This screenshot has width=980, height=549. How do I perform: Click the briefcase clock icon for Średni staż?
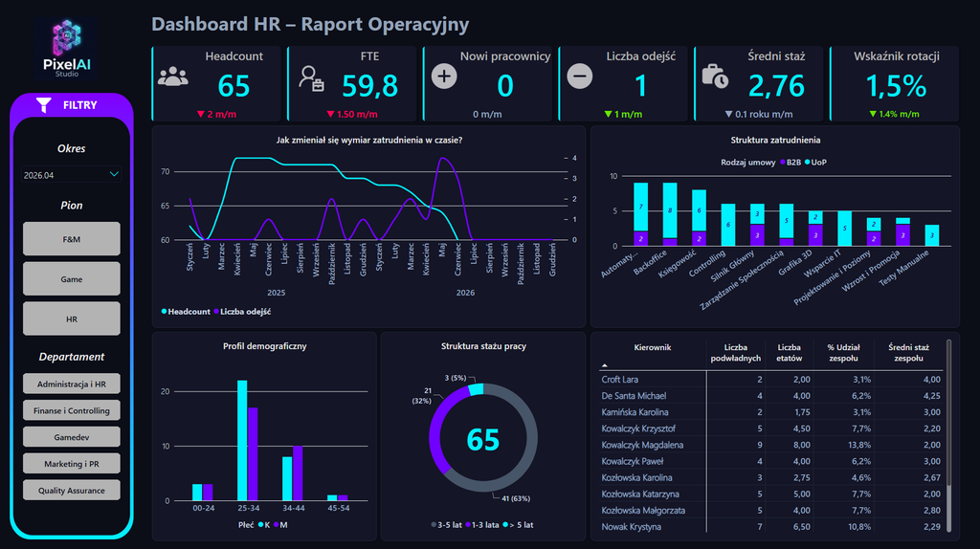pos(715,77)
